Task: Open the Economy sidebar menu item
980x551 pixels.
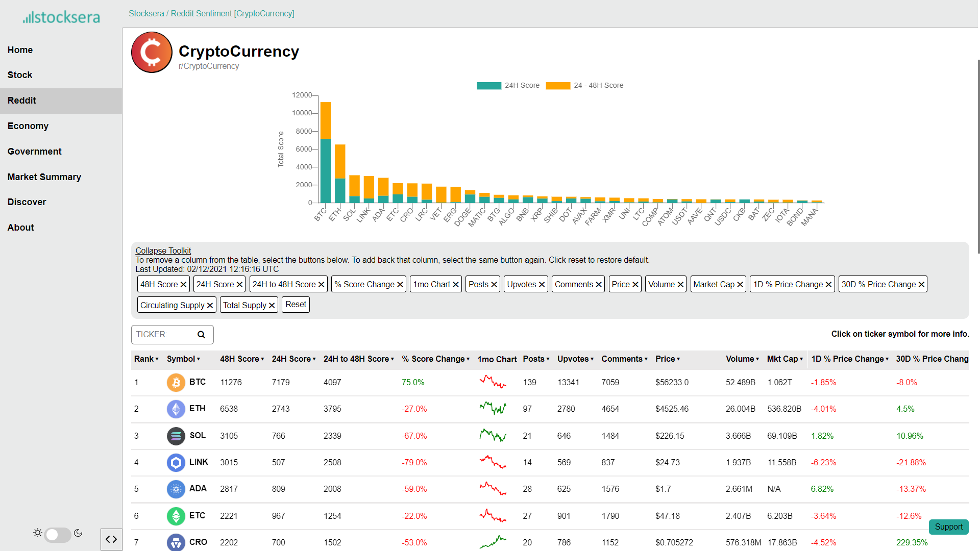Action: pos(28,126)
